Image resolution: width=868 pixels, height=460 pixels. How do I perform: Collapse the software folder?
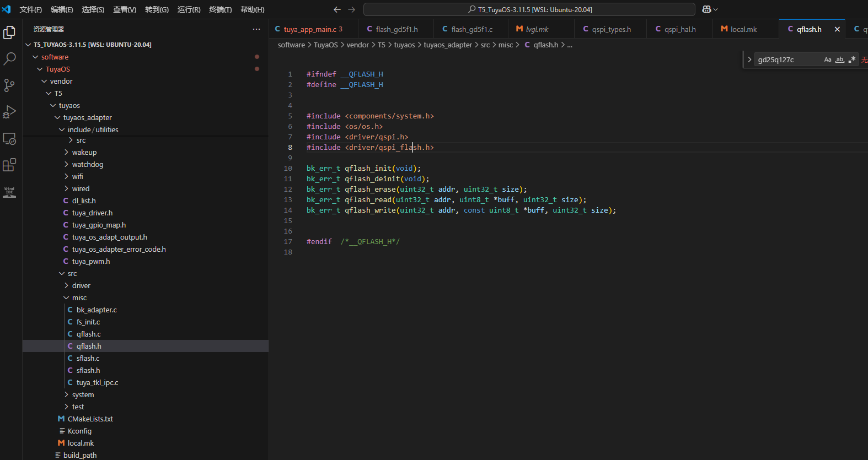click(146, 57)
